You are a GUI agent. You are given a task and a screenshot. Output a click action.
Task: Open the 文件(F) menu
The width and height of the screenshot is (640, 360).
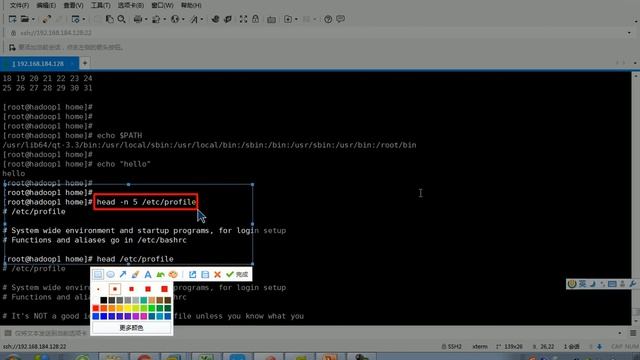click(x=19, y=5)
